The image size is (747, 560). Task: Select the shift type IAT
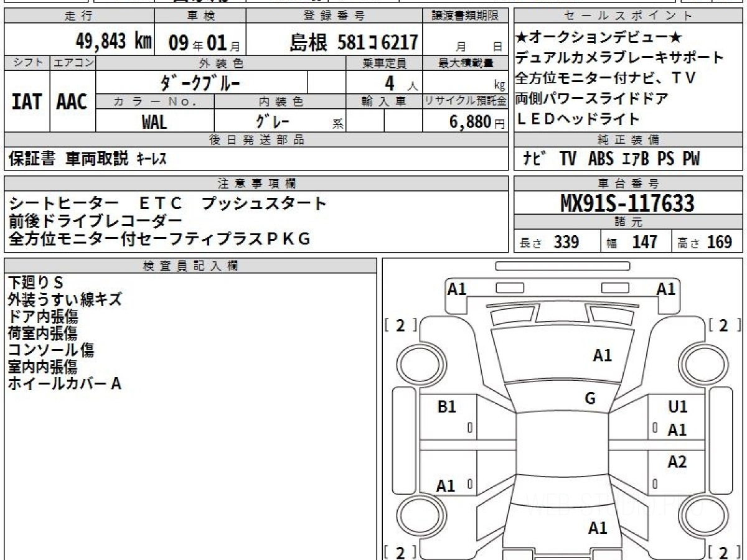tap(27, 102)
